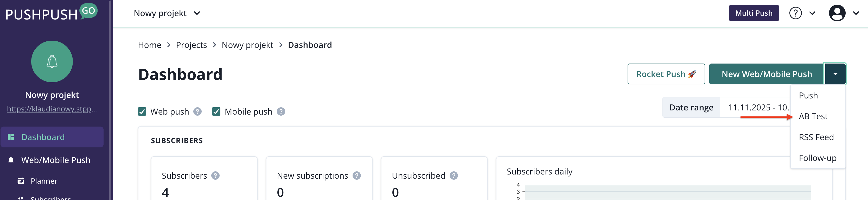
Task: Expand the Nowy projekt project selector
Action: [167, 13]
